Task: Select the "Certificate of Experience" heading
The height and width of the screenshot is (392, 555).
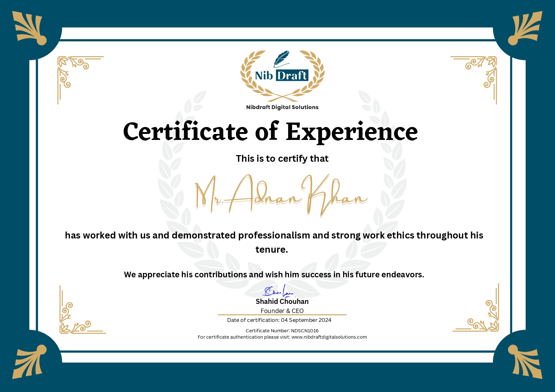Action: [x=270, y=132]
